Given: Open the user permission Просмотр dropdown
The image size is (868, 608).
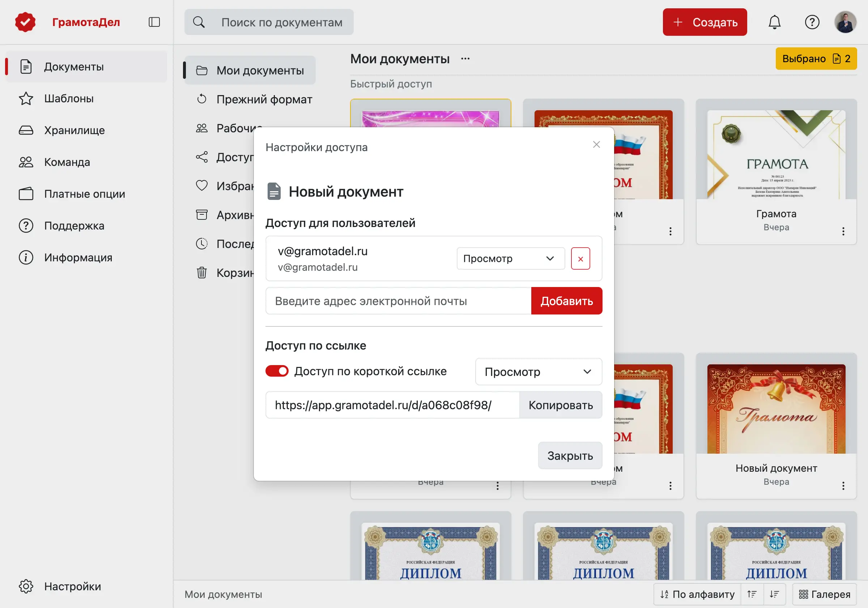Looking at the screenshot, I should 511,258.
